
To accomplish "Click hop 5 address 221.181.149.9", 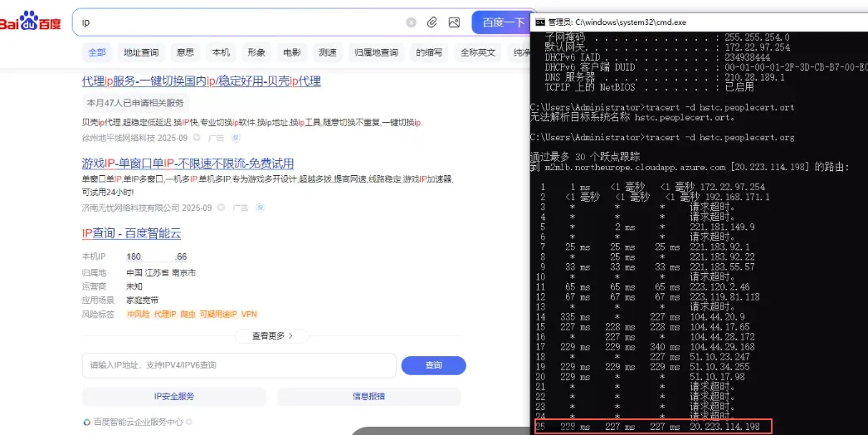I will click(722, 227).
